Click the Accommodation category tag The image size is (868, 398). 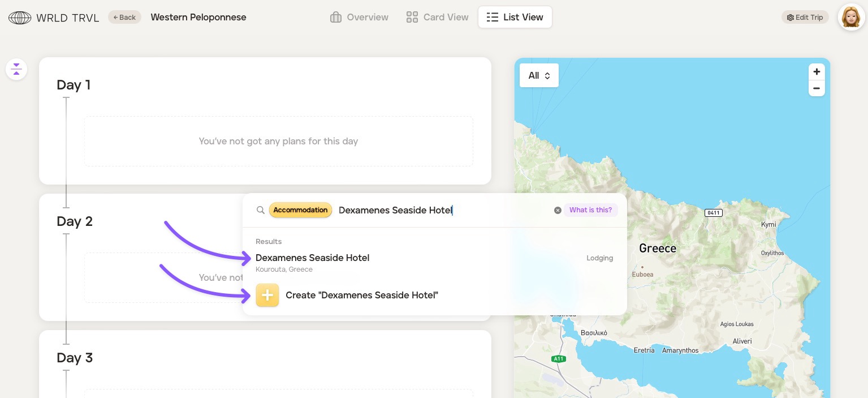300,210
